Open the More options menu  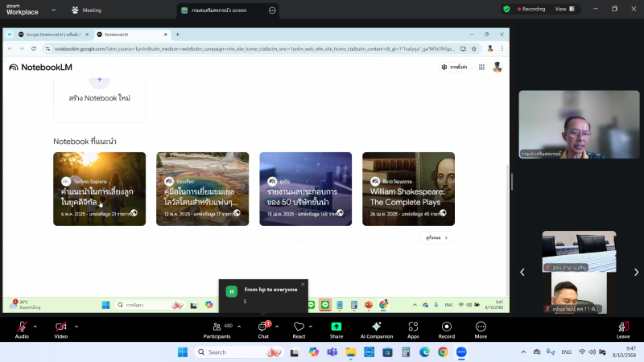481,327
